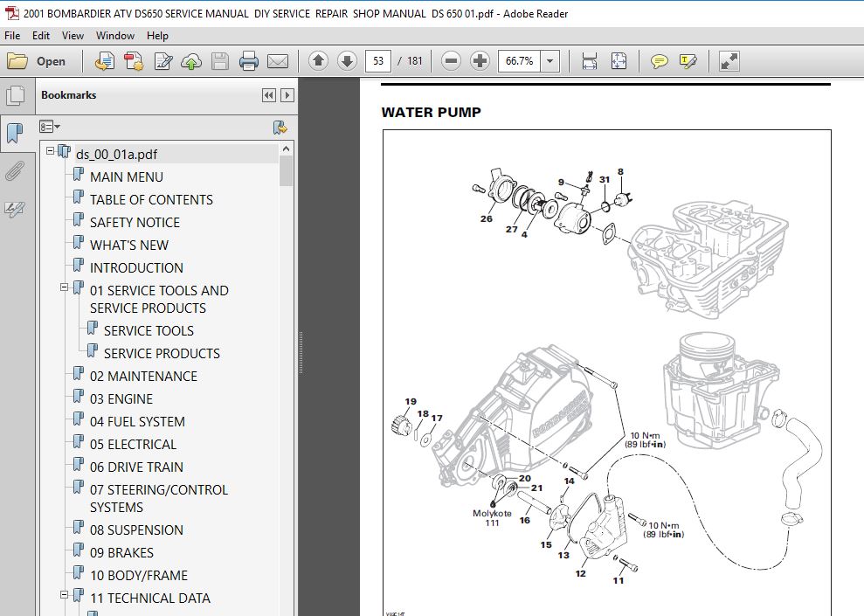This screenshot has height=616, width=864.
Task: Open the 08 SUSPENSION bookmark
Action: tap(136, 530)
